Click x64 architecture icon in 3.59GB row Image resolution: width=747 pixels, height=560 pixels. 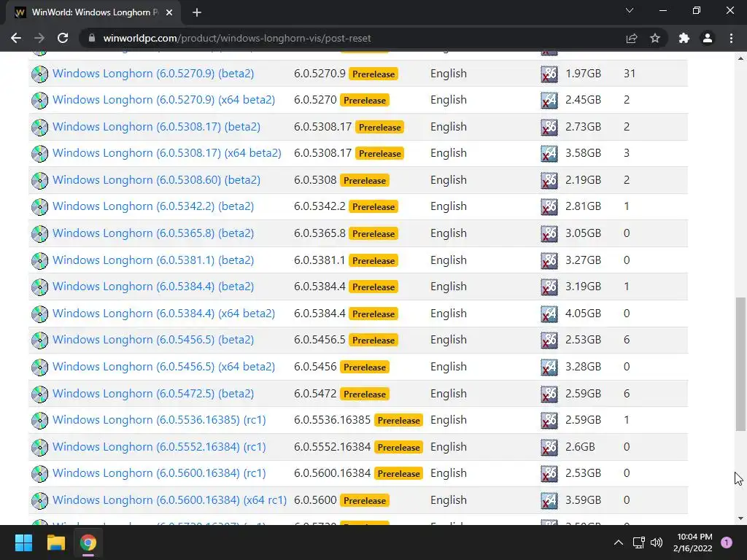pos(549,500)
